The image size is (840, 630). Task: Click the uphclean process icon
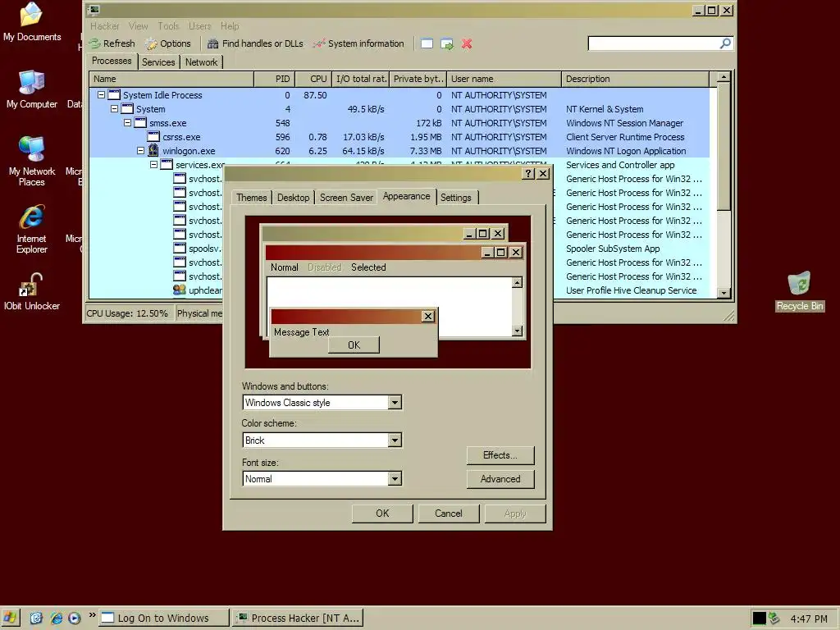point(180,290)
